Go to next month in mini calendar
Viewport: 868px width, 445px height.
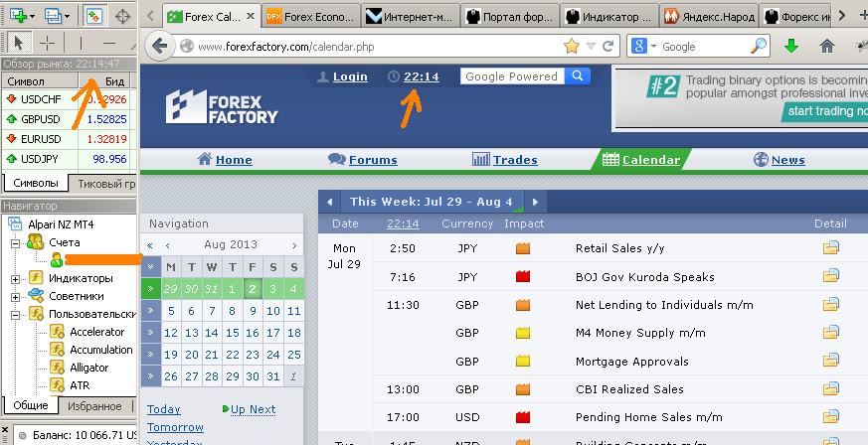click(294, 245)
